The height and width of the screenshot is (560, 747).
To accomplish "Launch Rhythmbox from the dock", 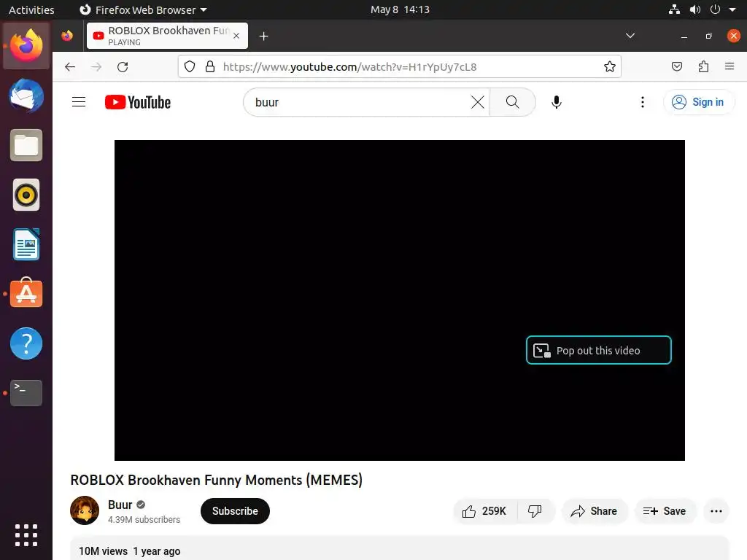I will (26, 195).
